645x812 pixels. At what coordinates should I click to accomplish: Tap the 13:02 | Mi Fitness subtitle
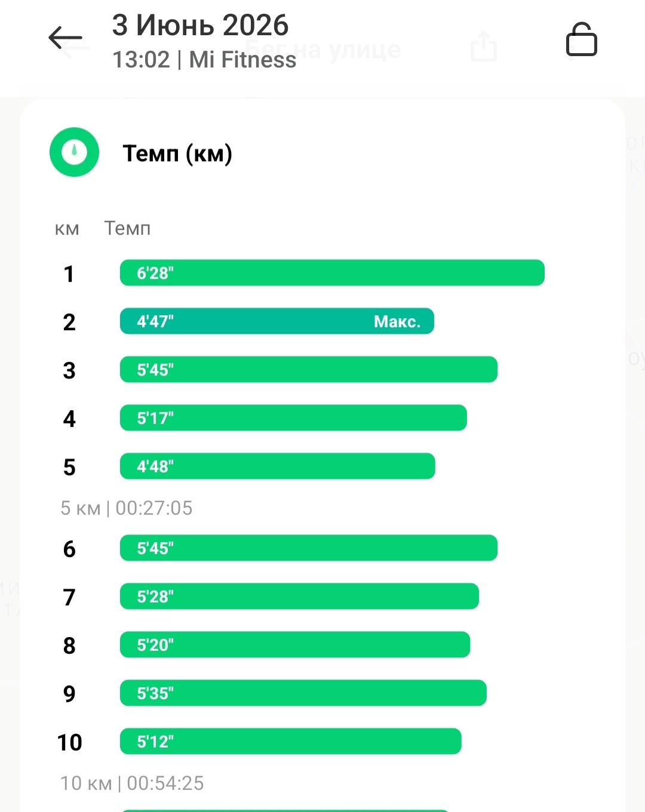coord(204,60)
